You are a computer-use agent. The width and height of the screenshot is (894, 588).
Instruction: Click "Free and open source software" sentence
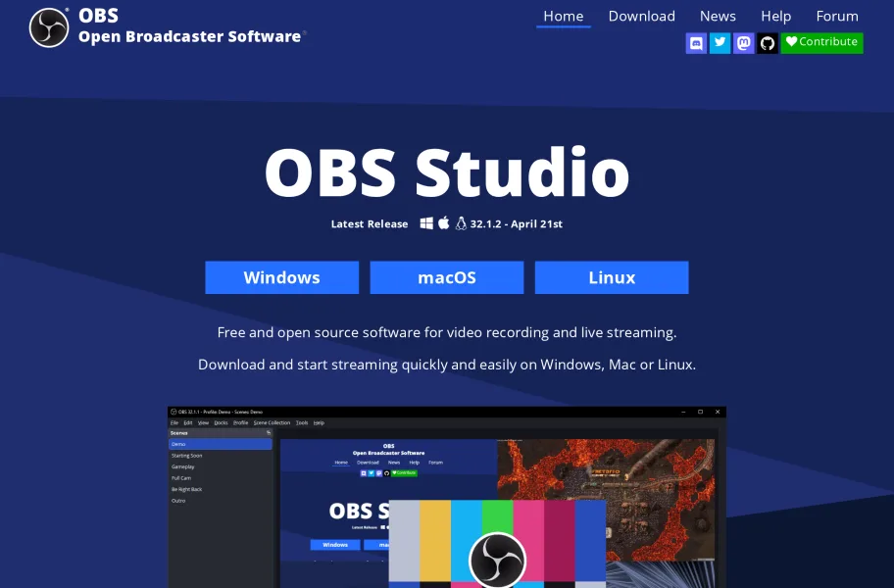447,332
